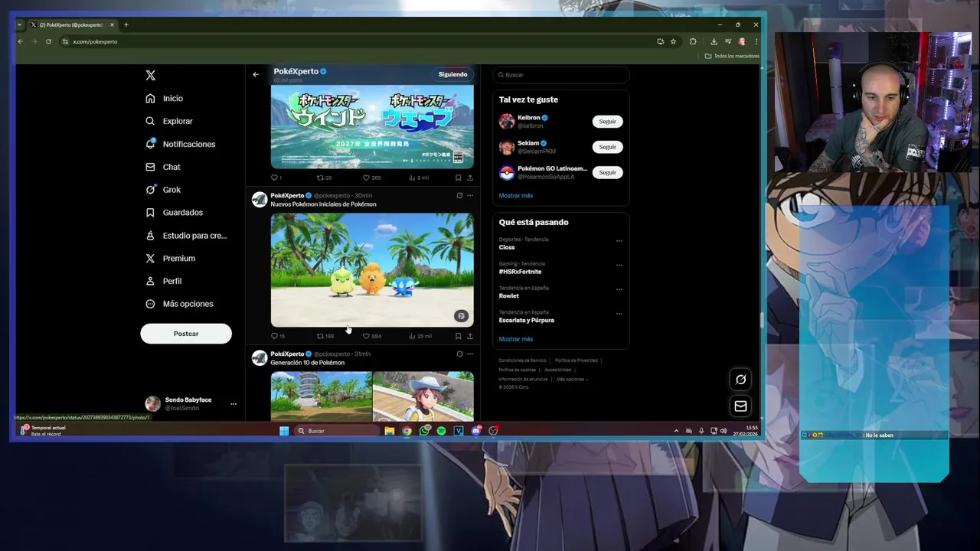Open Spotify from the taskbar
The width and height of the screenshot is (980, 551).
click(442, 431)
